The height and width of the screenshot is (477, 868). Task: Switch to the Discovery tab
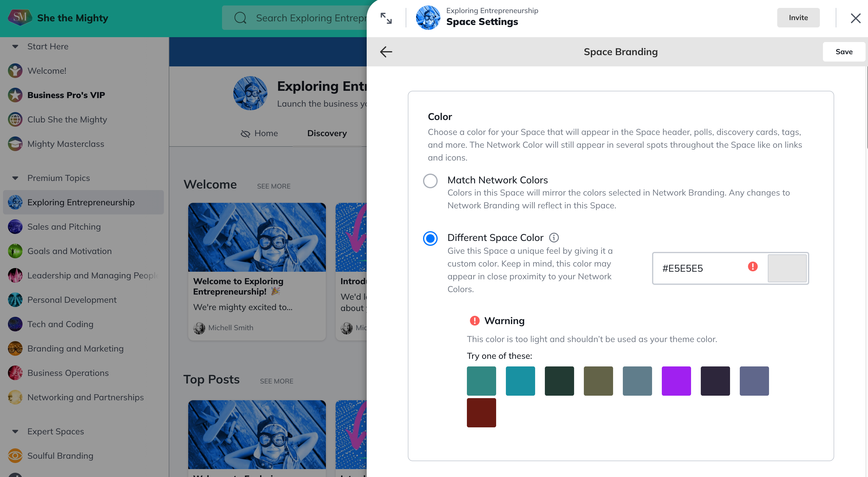[326, 133]
